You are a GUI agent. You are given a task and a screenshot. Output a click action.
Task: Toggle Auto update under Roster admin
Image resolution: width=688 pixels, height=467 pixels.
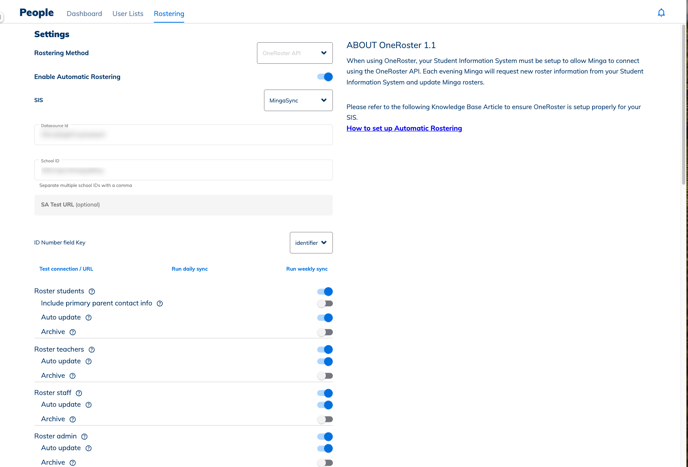325,449
